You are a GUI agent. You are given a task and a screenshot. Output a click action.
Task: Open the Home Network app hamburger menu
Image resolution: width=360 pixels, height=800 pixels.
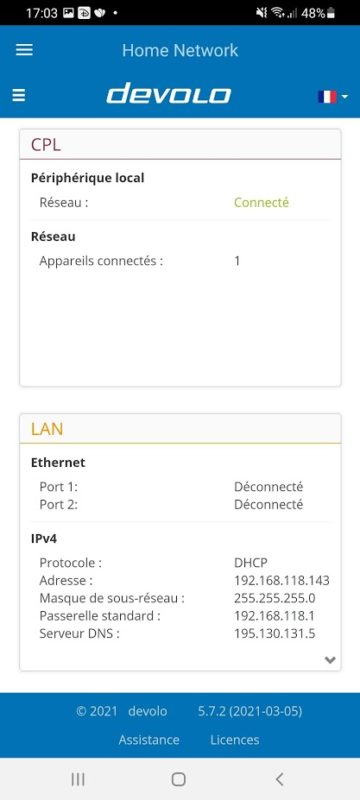[24, 50]
